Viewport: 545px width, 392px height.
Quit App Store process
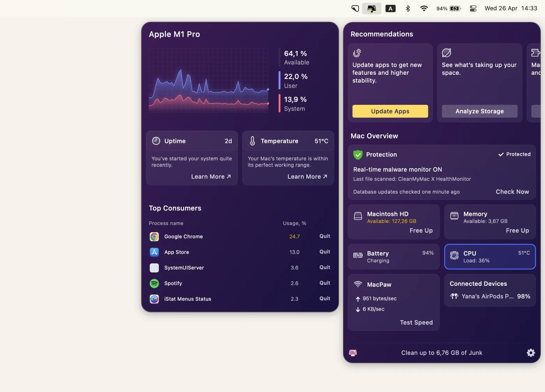[x=325, y=252]
